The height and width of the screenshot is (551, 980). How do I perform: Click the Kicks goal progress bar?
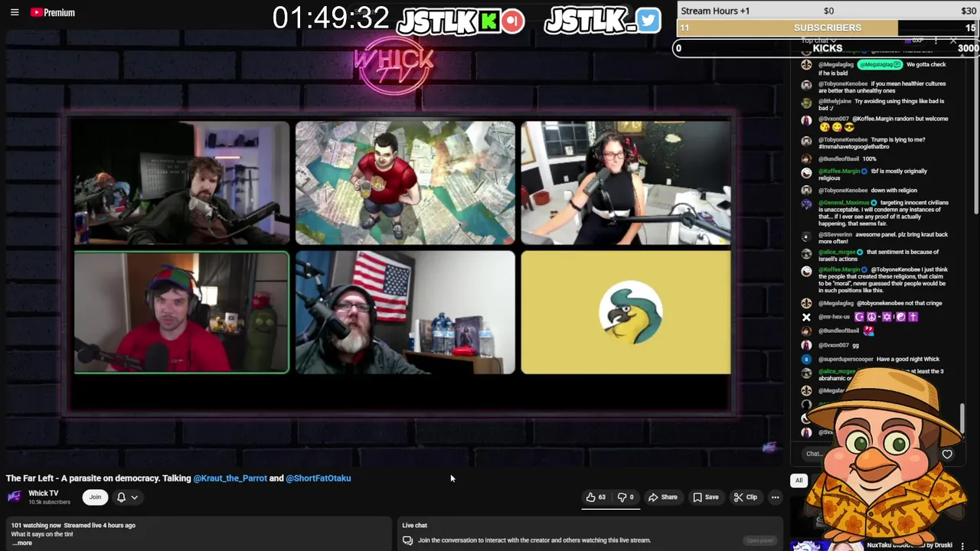[827, 48]
